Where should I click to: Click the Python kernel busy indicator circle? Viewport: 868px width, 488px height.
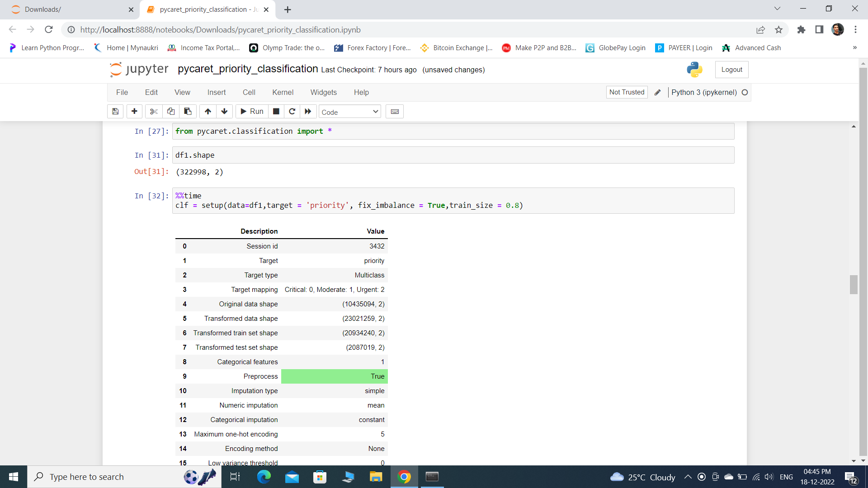pos(745,92)
